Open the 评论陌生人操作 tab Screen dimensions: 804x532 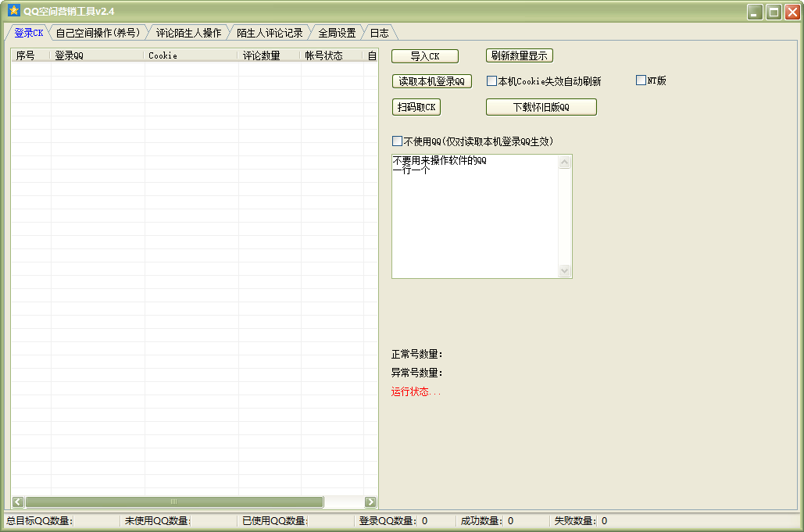point(189,33)
